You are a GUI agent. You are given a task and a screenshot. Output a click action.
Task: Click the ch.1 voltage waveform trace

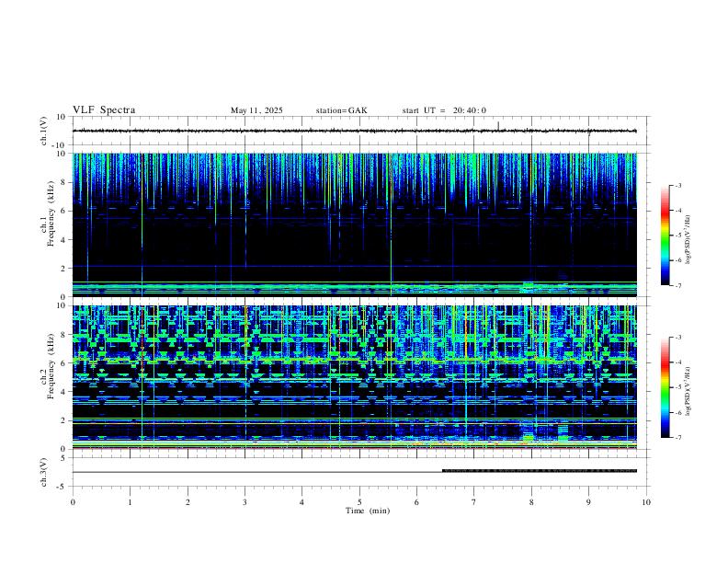(355, 131)
